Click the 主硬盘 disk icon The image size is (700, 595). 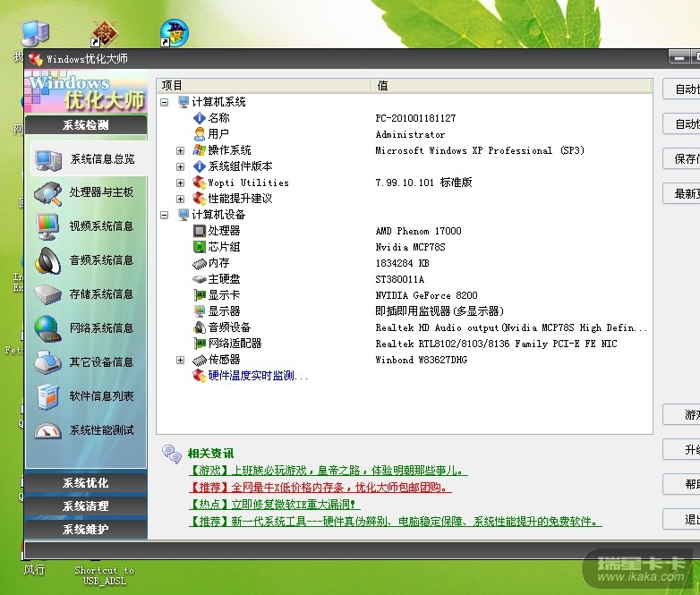[199, 279]
